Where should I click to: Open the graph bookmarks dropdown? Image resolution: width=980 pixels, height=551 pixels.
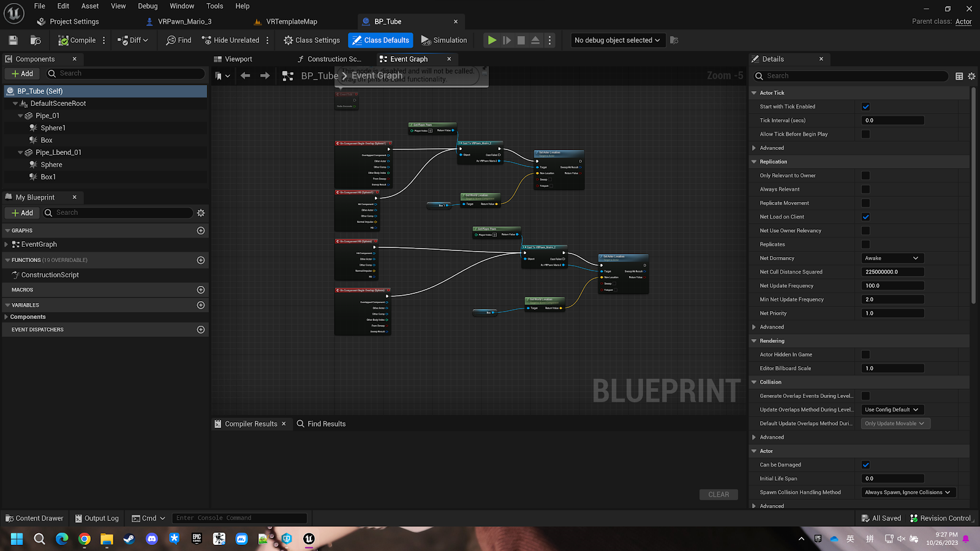coord(223,76)
